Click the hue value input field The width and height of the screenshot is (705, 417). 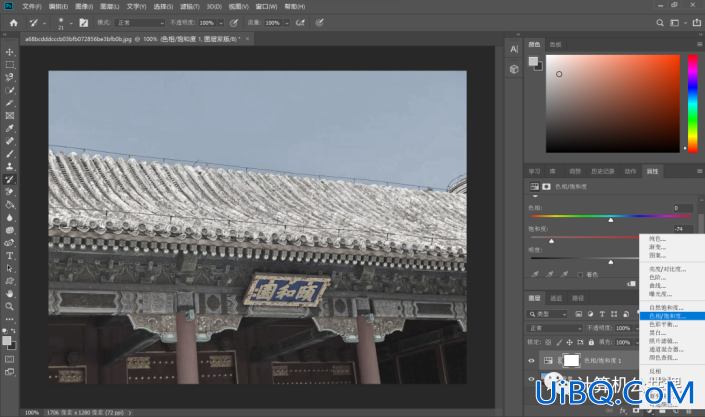[683, 208]
